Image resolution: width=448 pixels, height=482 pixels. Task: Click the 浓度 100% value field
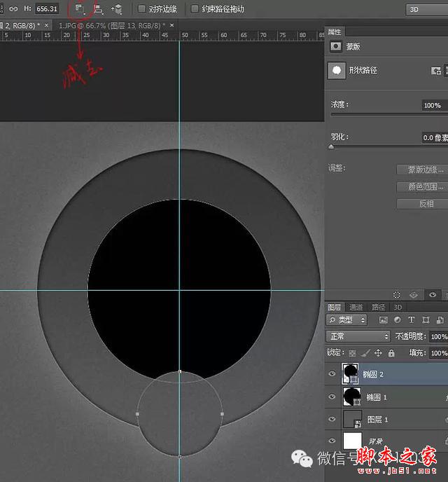click(435, 105)
